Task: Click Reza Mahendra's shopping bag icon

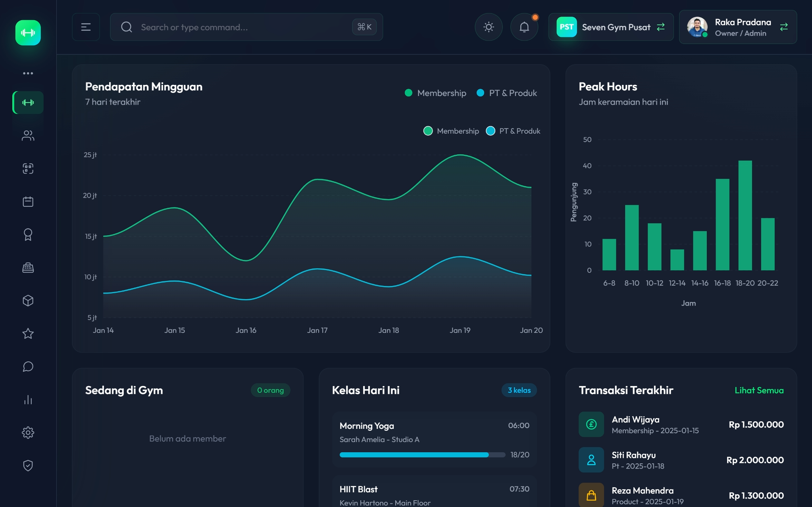Action: pos(591,495)
